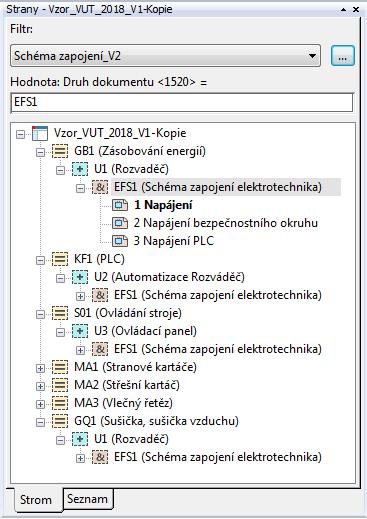Expand the MA1 (Stranové kartáče) node
Viewport: 367px width, 519px height.
40,368
